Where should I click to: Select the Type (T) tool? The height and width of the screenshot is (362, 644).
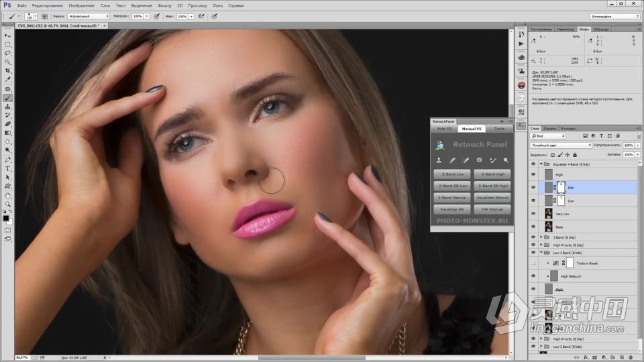pyautogui.click(x=8, y=169)
